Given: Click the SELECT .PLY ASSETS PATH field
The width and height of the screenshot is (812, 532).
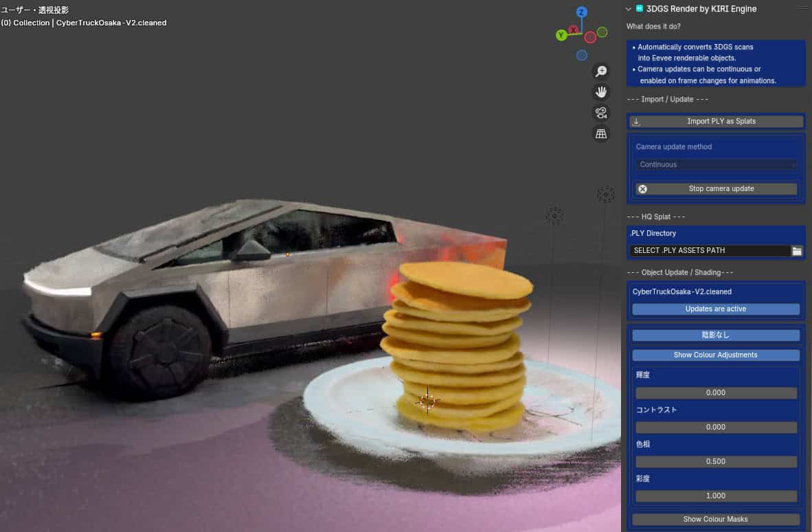Looking at the screenshot, I should (710, 251).
